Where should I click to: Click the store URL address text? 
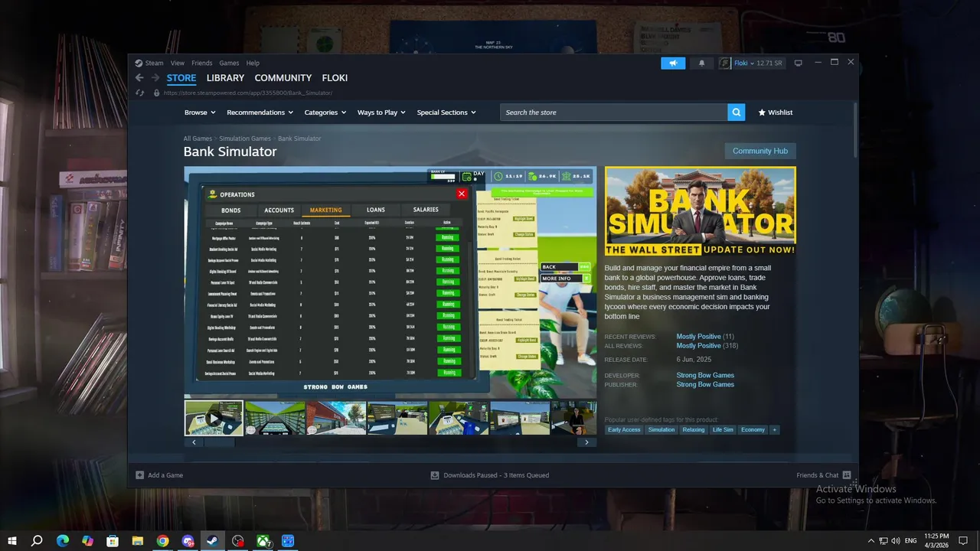[247, 93]
